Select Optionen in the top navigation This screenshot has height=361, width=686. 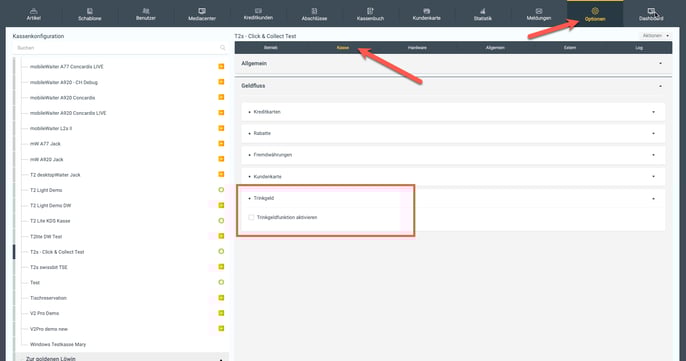point(595,14)
